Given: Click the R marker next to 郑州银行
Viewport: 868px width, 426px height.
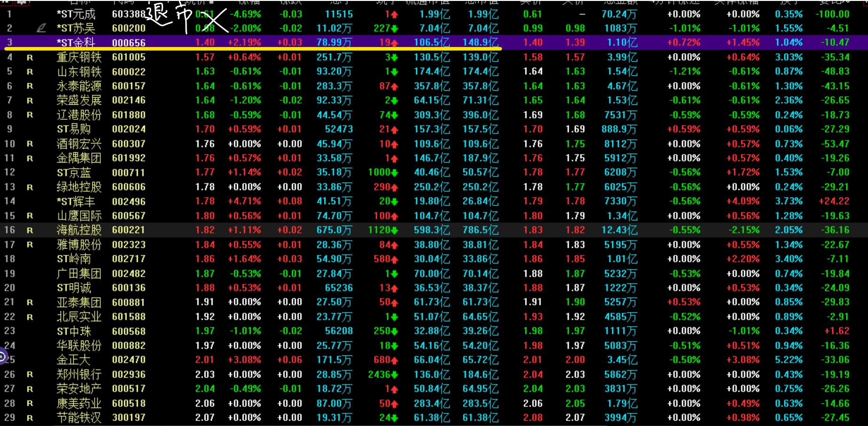Looking at the screenshot, I should click(x=30, y=375).
